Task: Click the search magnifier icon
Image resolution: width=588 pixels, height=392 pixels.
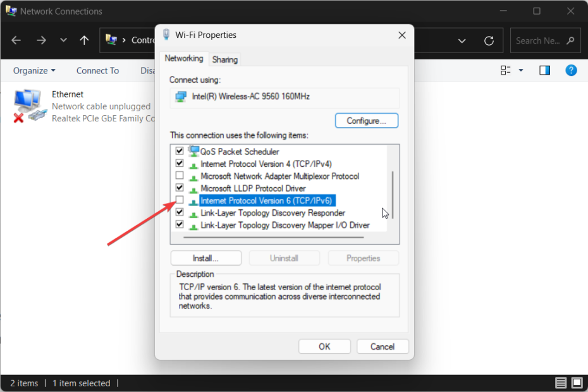Action: coord(570,40)
